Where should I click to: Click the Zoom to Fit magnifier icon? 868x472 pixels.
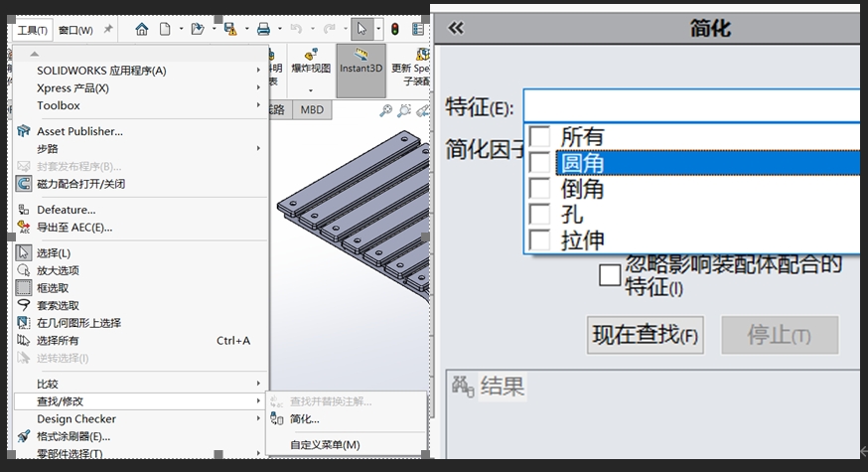tap(386, 111)
